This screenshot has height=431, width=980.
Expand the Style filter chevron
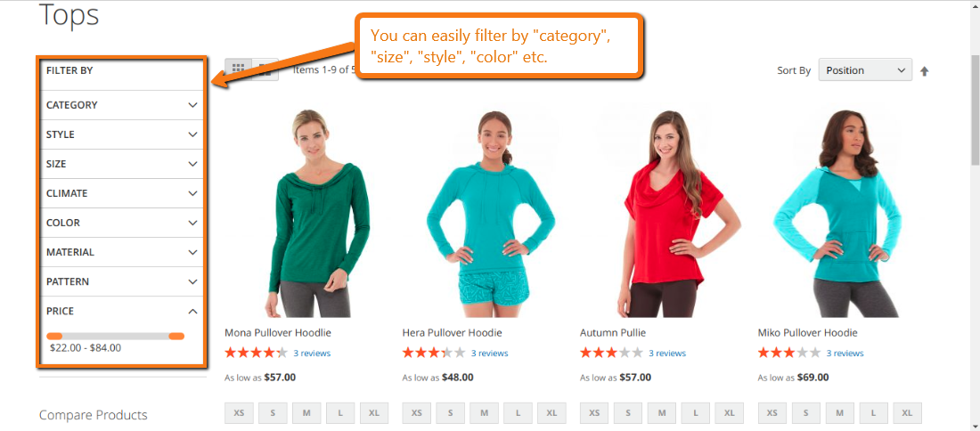click(192, 134)
